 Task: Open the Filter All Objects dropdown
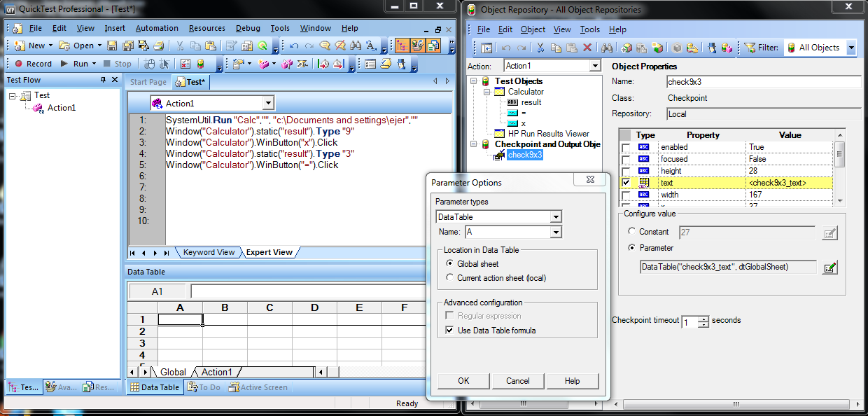point(851,48)
